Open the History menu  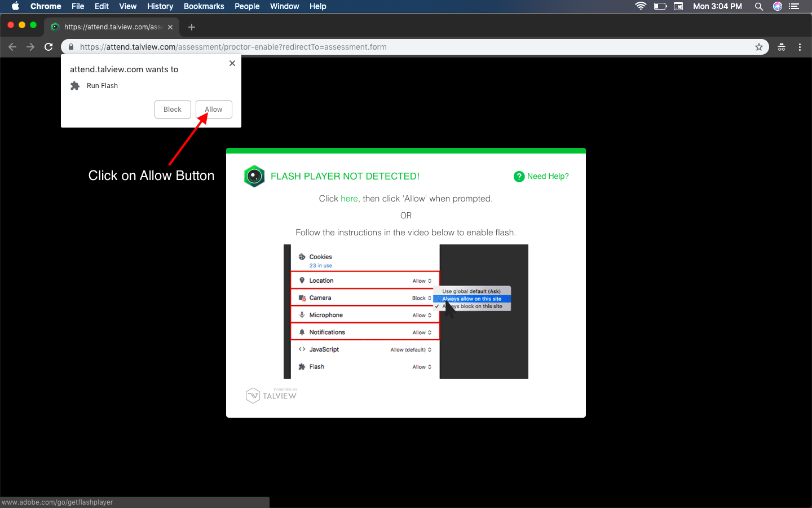(160, 6)
